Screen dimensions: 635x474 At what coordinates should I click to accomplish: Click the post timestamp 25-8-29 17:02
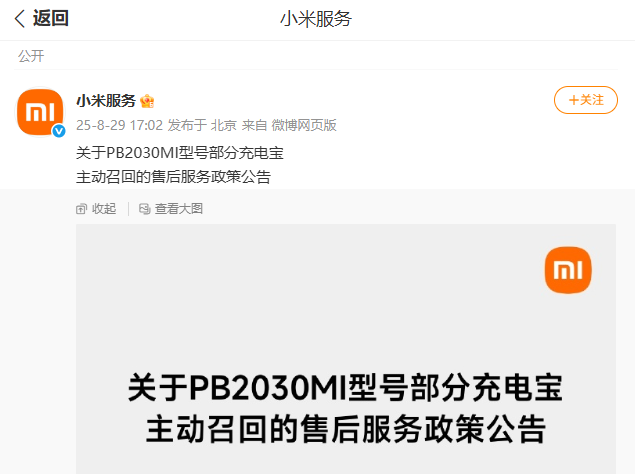pos(119,125)
